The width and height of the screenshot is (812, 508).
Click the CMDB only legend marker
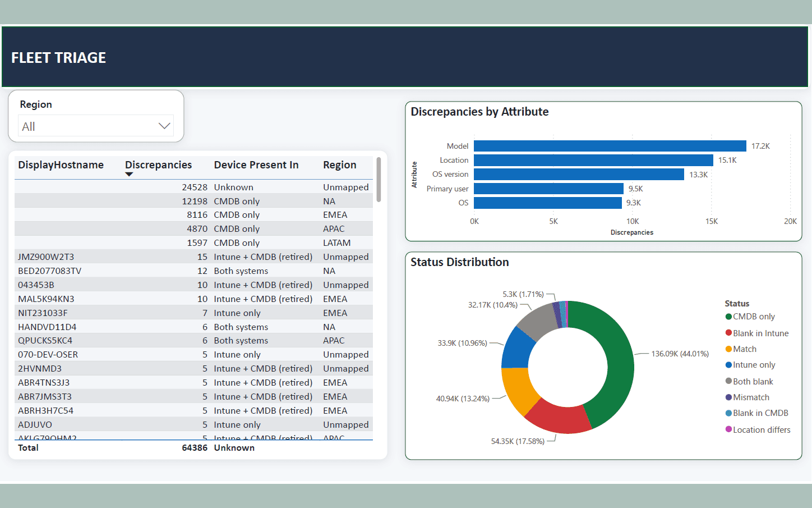728,317
